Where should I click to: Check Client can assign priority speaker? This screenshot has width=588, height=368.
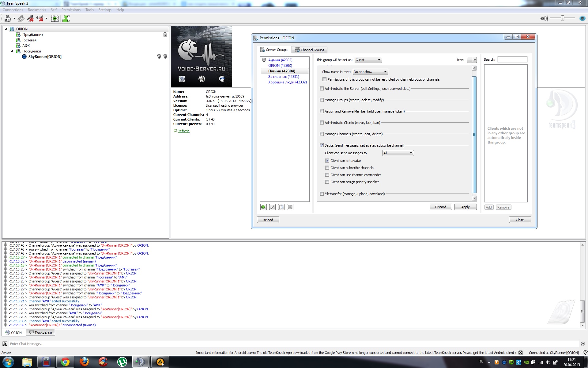point(327,182)
